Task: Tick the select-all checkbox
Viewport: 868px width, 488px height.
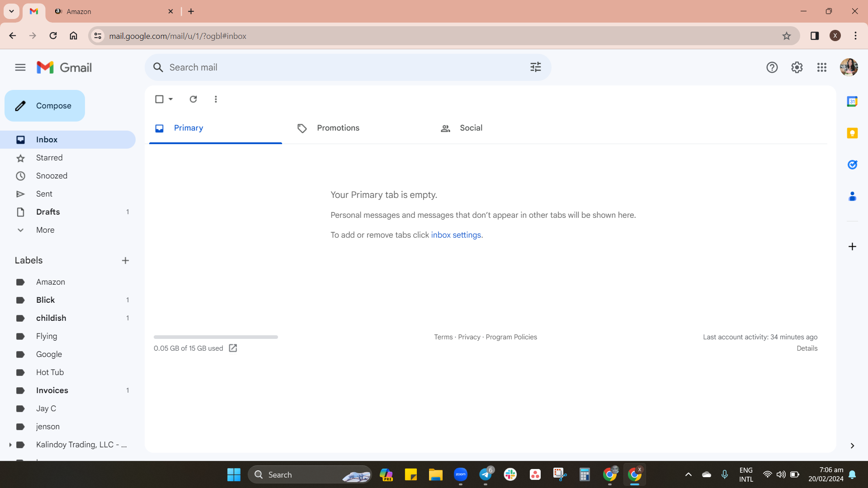Action: point(159,99)
